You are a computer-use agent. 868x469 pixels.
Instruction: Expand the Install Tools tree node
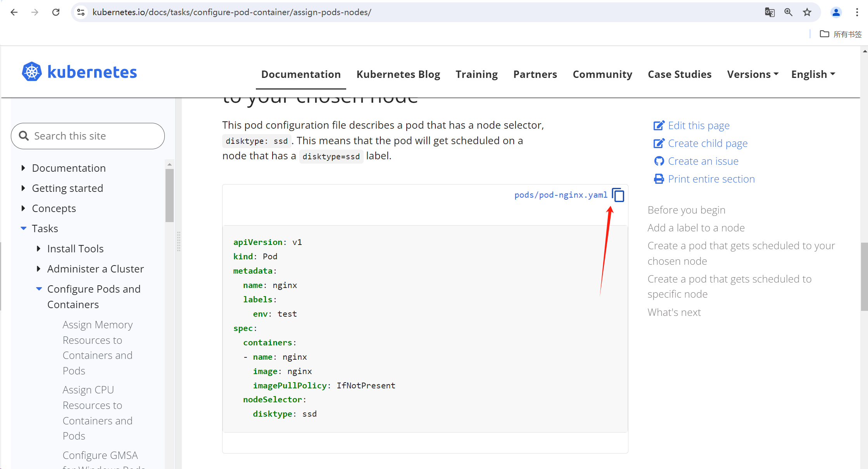click(x=38, y=248)
